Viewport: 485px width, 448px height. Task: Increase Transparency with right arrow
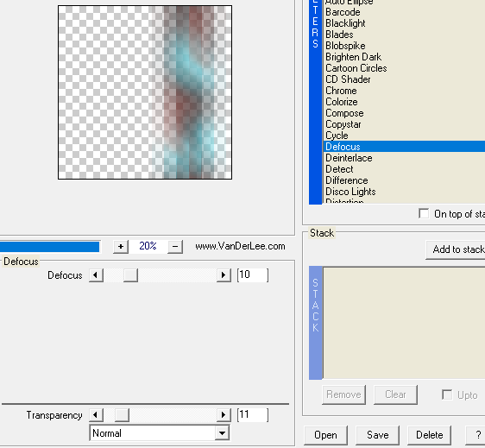click(x=224, y=415)
